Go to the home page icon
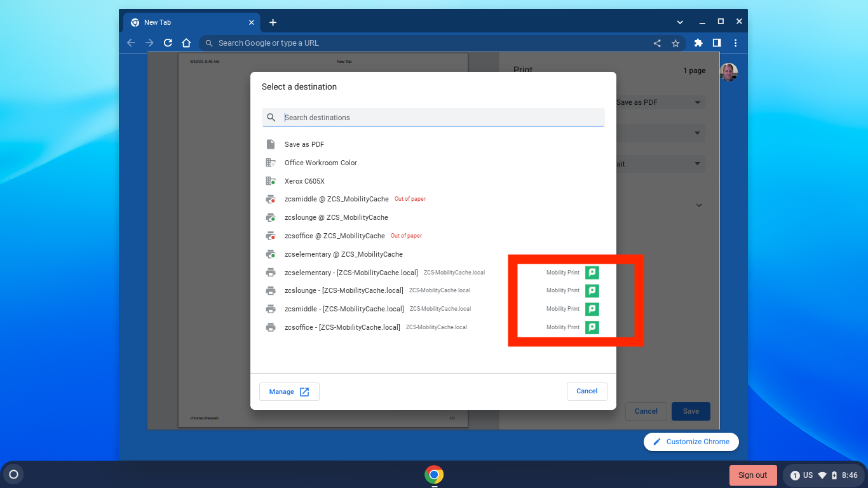The image size is (868, 488). point(186,43)
